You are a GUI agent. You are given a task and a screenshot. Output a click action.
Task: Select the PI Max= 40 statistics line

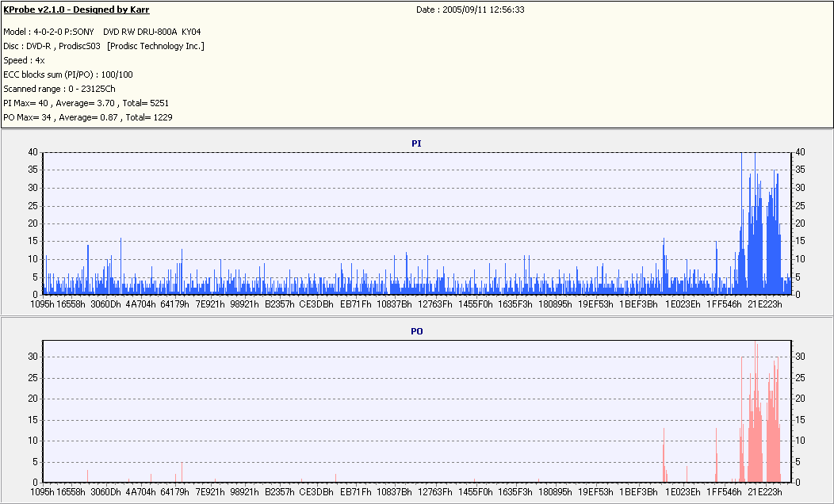(86, 103)
